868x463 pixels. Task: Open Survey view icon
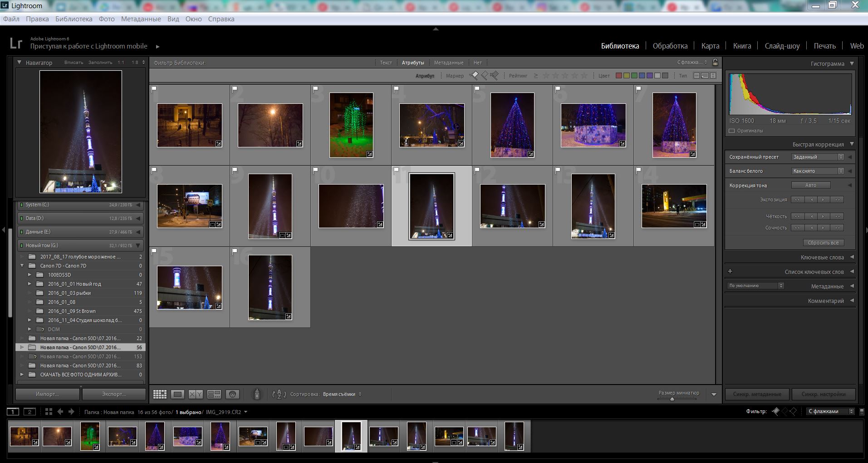(214, 395)
